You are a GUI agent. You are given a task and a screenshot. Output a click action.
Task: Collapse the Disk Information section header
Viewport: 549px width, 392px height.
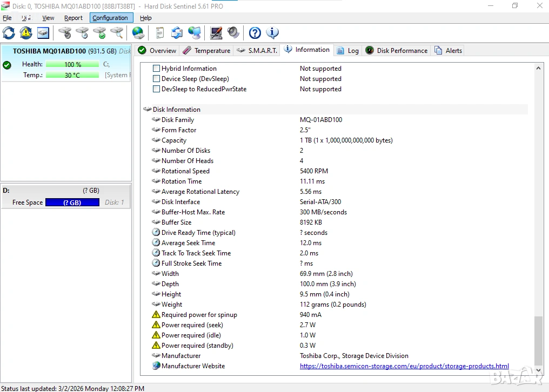[x=176, y=110]
